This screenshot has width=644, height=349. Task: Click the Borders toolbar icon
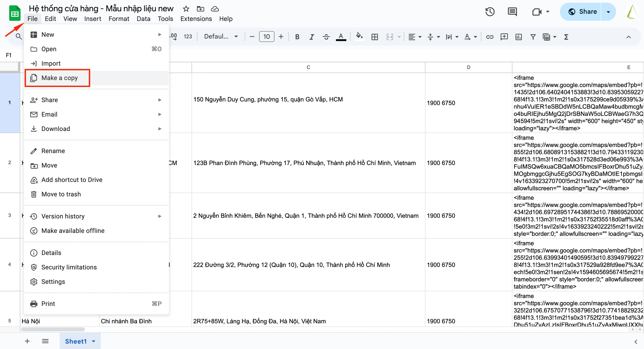pos(375,37)
